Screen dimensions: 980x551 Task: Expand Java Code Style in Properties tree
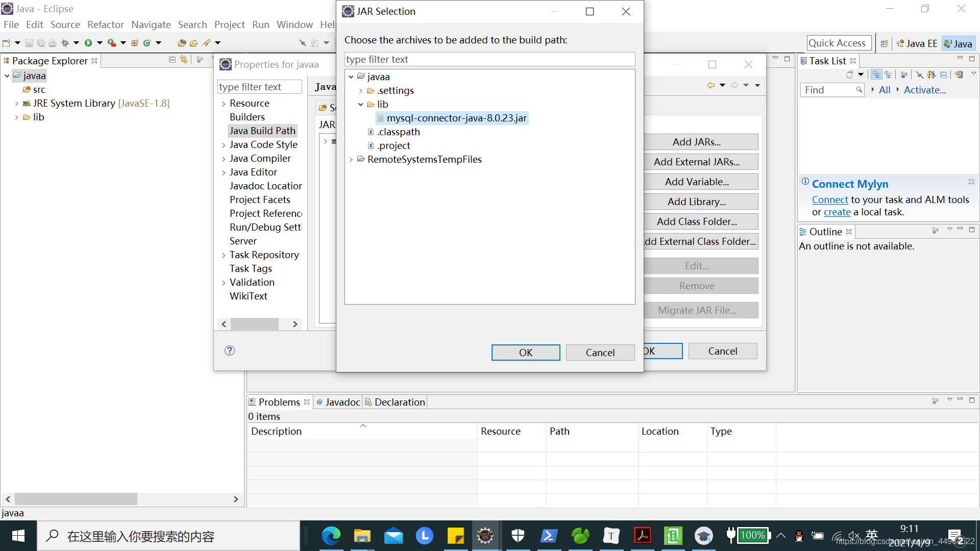point(224,145)
